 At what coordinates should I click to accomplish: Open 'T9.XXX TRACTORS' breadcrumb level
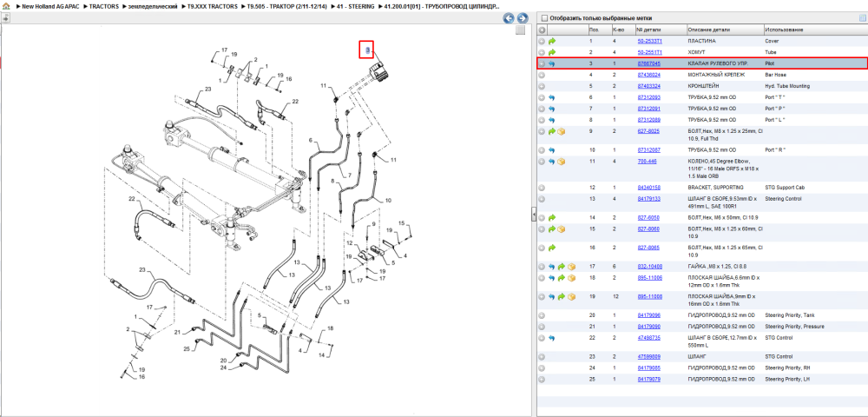pyautogui.click(x=213, y=7)
